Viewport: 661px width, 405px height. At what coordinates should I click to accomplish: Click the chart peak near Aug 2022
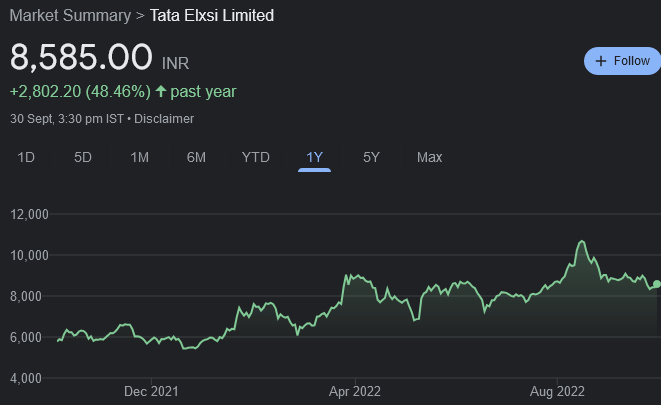580,242
